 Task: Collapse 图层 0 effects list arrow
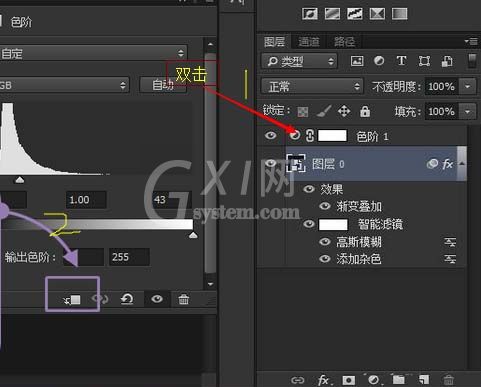coord(462,163)
